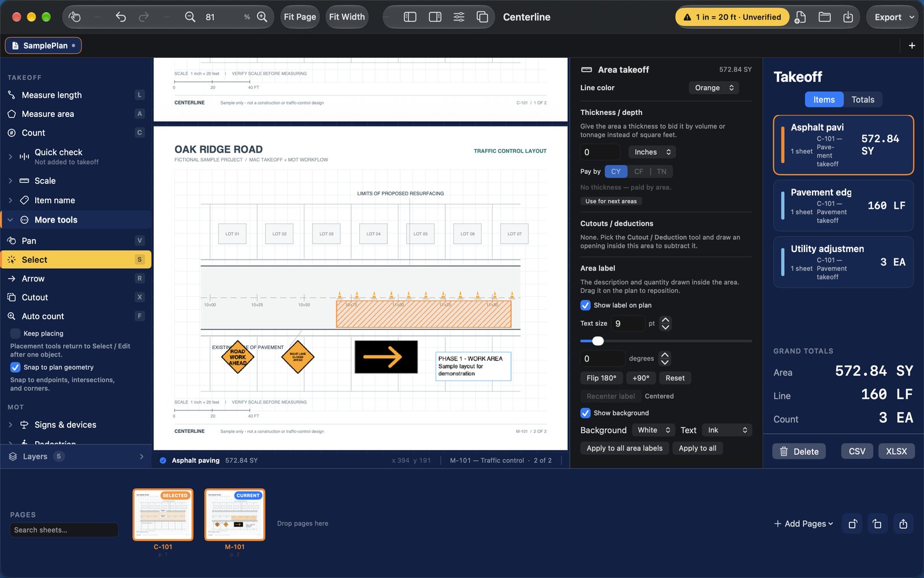Open the Background White dropdown
924x578 pixels.
653,430
